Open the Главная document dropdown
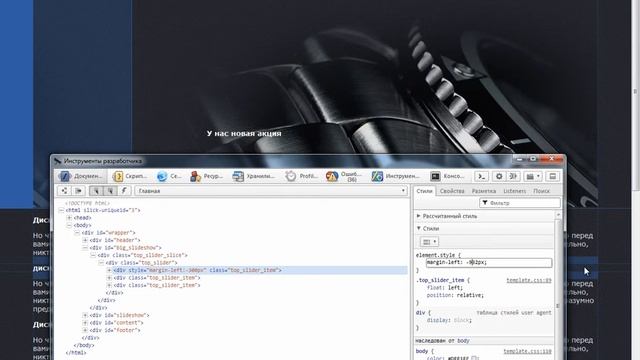This screenshot has height=360, width=640. coord(271,191)
